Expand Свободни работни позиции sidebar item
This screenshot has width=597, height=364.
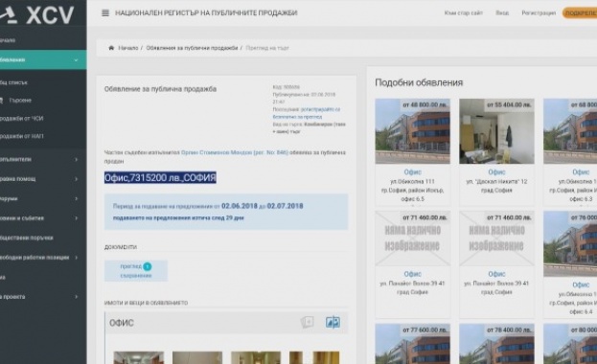pos(76,258)
